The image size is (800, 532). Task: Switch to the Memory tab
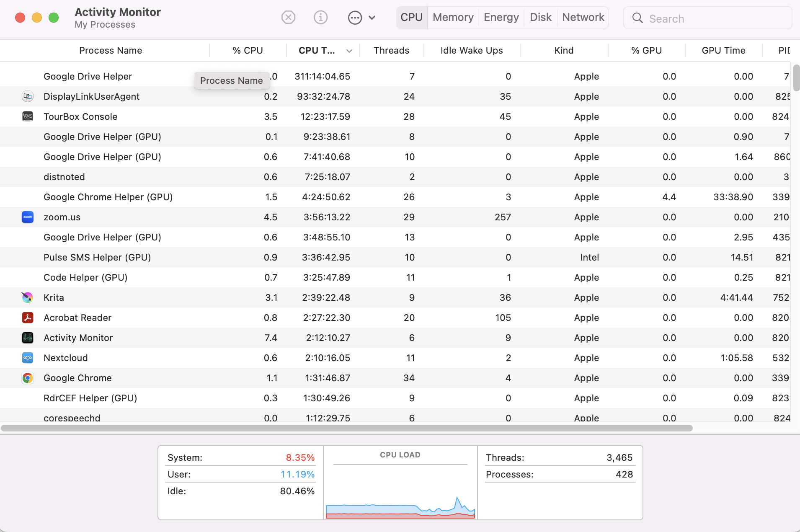[453, 18]
